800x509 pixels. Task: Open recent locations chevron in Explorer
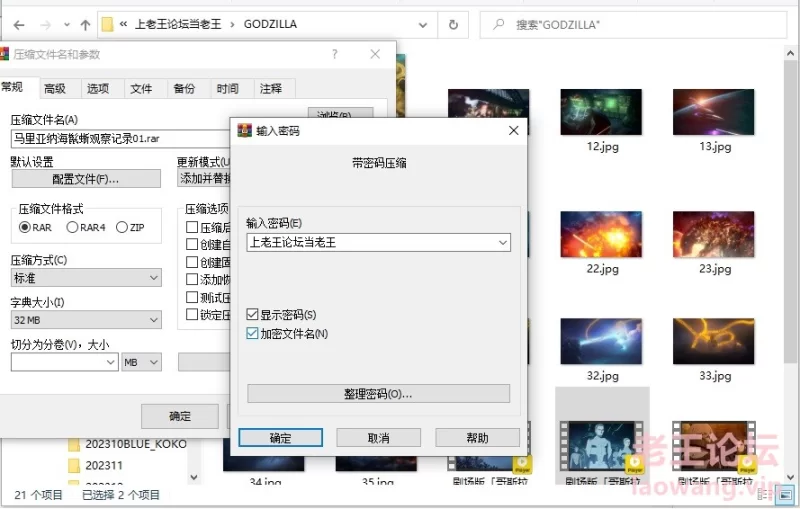pyautogui.click(x=67, y=24)
